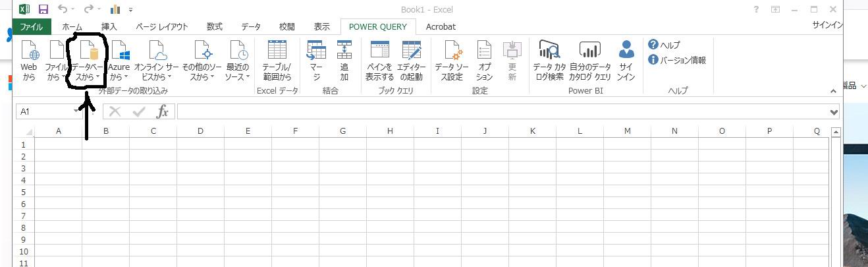Launch the editor via エディターの起動
This screenshot has width=868, height=267.
[412, 61]
